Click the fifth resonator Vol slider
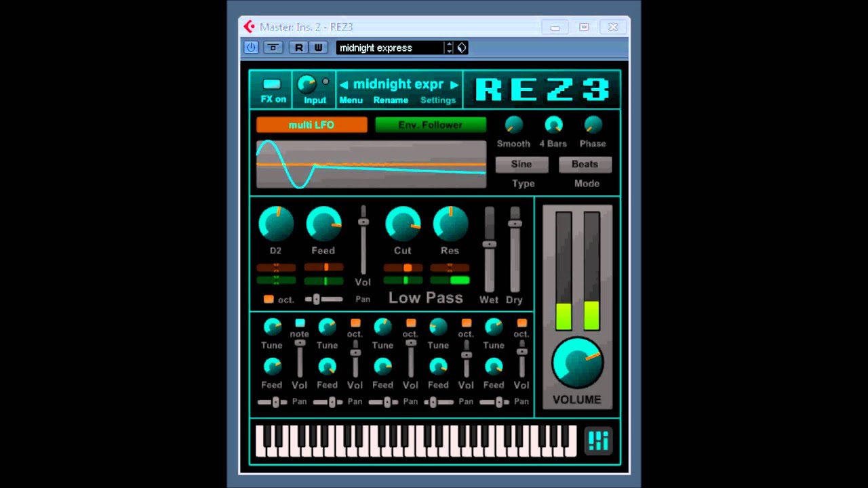Image resolution: width=868 pixels, height=488 pixels. pyautogui.click(x=521, y=358)
